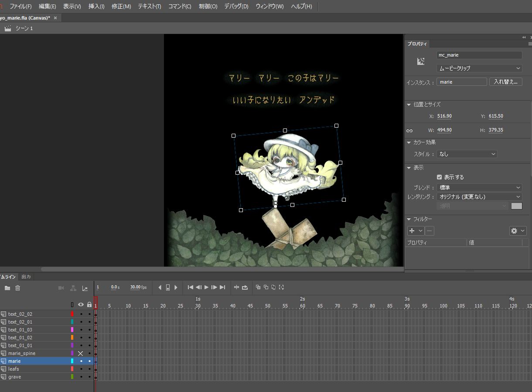The width and height of the screenshot is (532, 392).
Task: Open the 修正(M) menu
Action: [121, 7]
